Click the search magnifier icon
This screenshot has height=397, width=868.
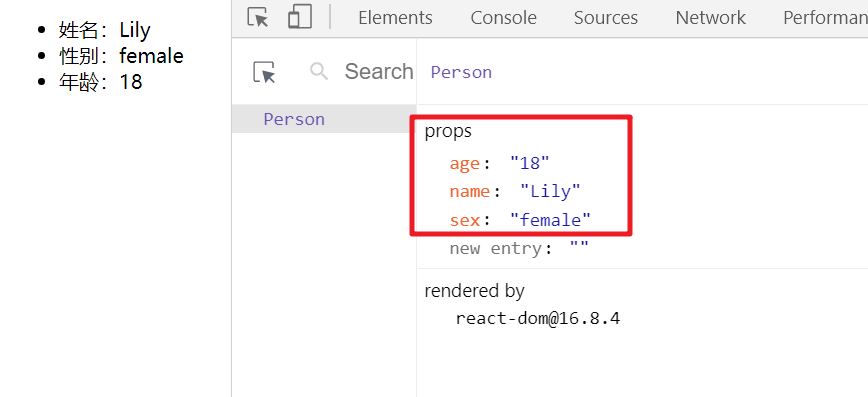point(319,71)
